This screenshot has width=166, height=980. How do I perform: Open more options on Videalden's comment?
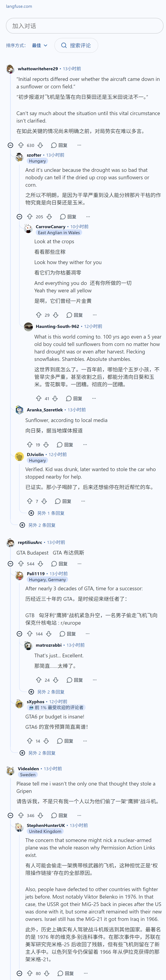[79, 815]
